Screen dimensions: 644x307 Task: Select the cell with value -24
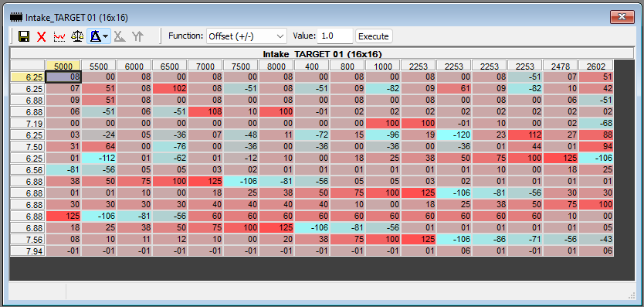(99, 135)
